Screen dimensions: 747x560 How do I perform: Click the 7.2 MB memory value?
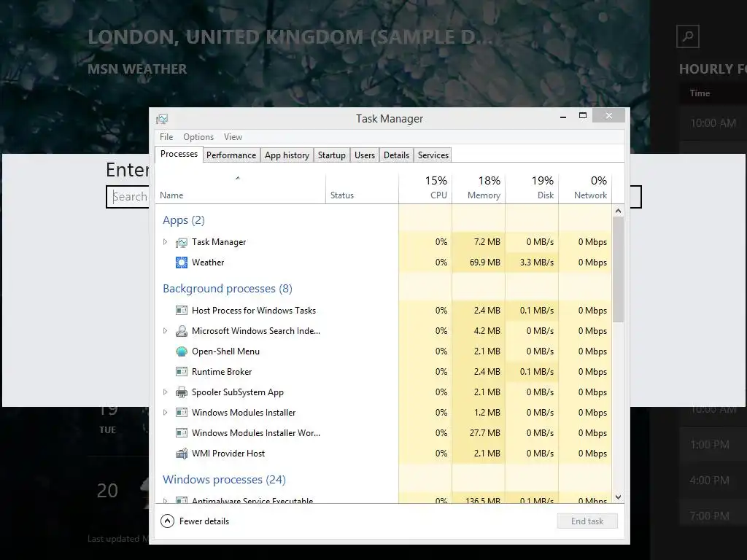pos(487,242)
